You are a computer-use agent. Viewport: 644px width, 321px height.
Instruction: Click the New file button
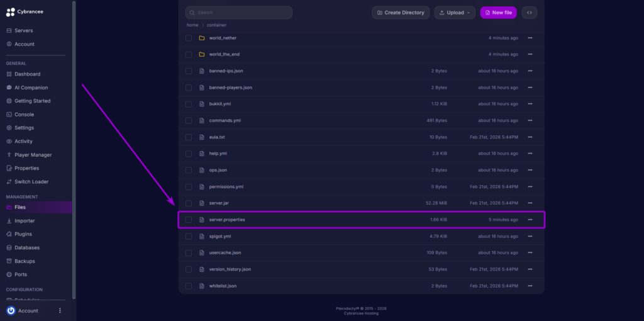(x=498, y=13)
